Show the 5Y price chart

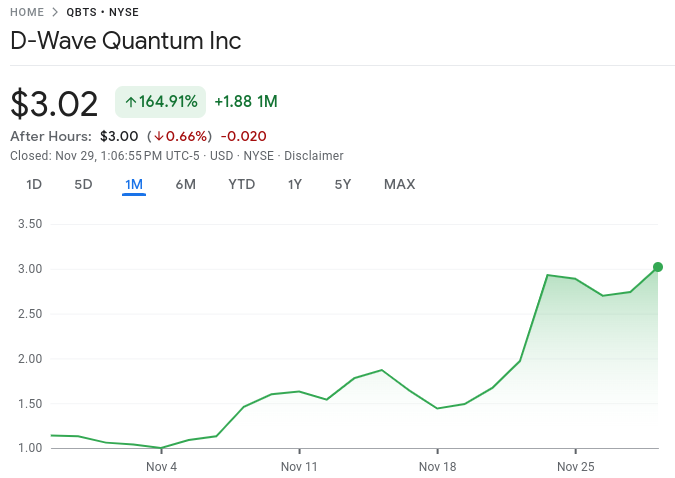click(x=343, y=184)
